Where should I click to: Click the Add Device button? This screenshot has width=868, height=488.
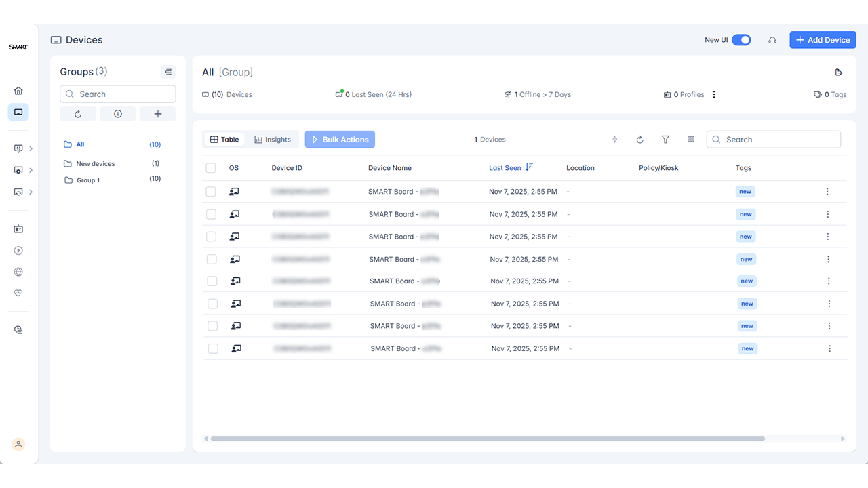click(823, 39)
